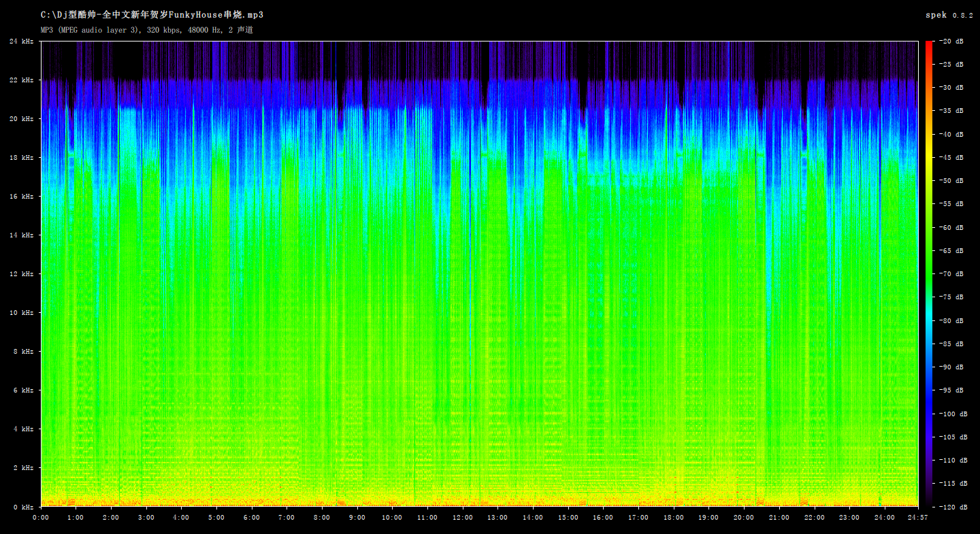Click the -20 dB scale label
The width and height of the screenshot is (980, 534).
951,41
